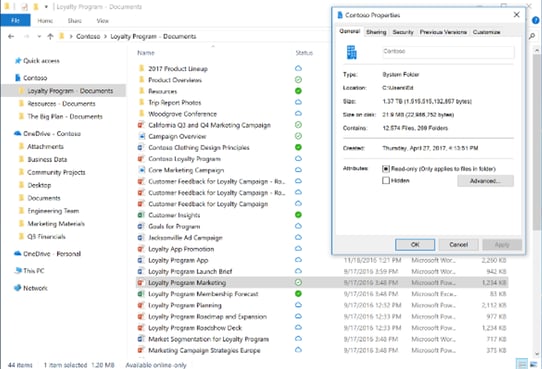The image size is (542, 369).
Task: Toggle the Read-only attribute checkbox
Action: tap(386, 169)
